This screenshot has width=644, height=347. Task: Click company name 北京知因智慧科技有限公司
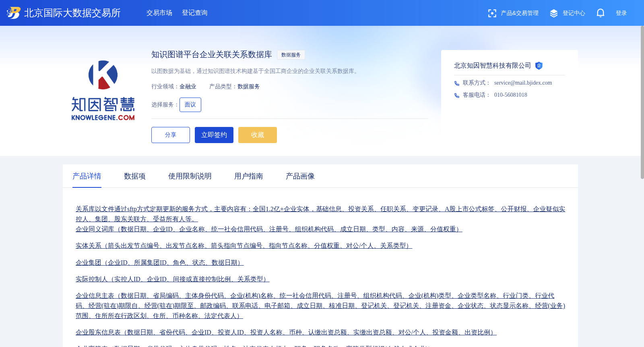[x=493, y=66]
